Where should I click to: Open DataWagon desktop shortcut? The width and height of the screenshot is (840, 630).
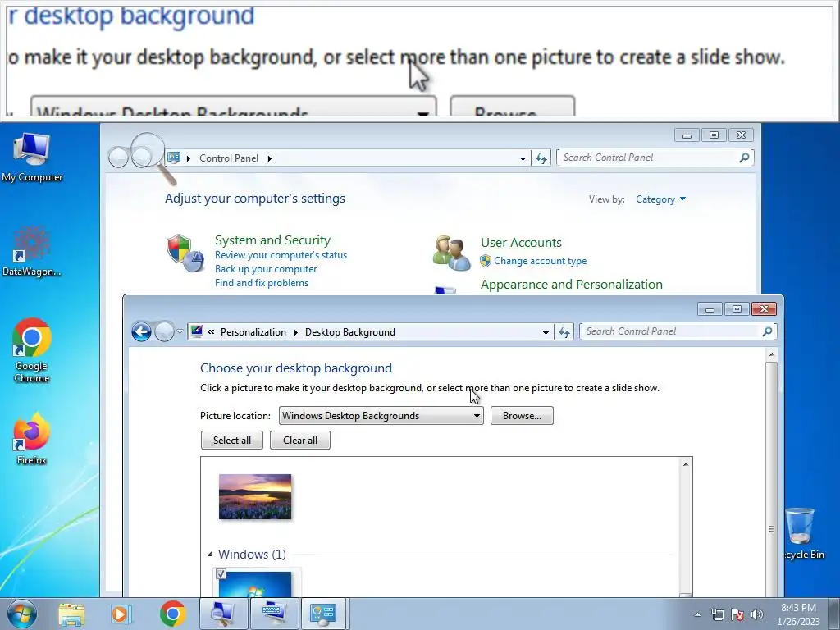click(x=32, y=251)
